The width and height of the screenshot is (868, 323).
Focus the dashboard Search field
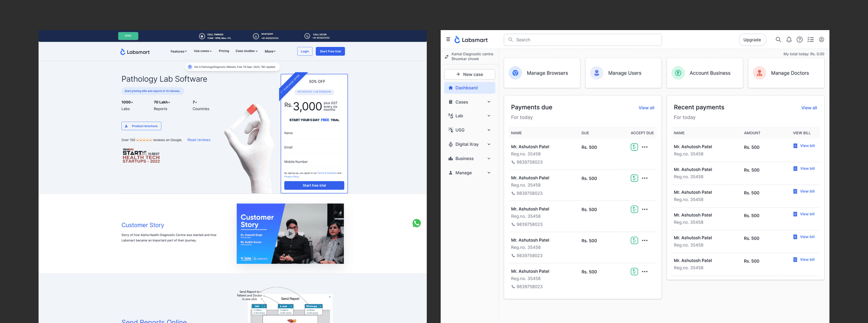pos(583,40)
